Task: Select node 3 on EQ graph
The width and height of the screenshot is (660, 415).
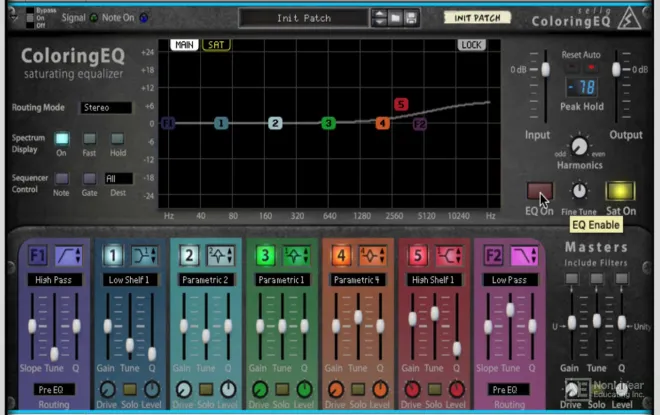Action: pos(328,123)
